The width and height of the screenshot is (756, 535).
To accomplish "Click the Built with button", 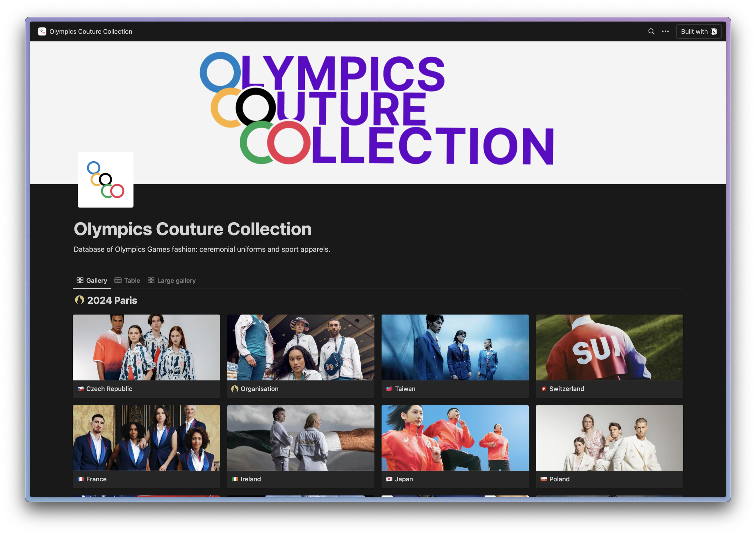I will pyautogui.click(x=694, y=32).
